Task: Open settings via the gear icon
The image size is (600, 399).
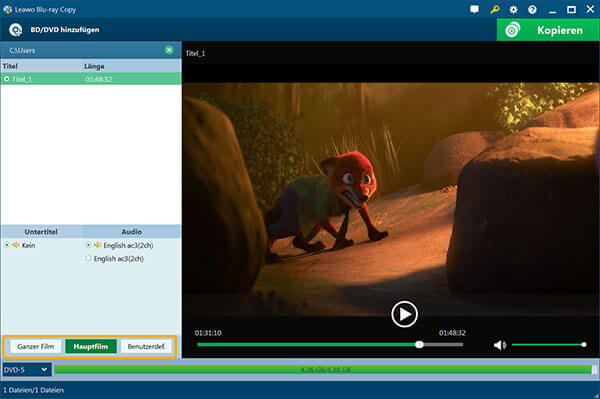Action: tap(514, 10)
